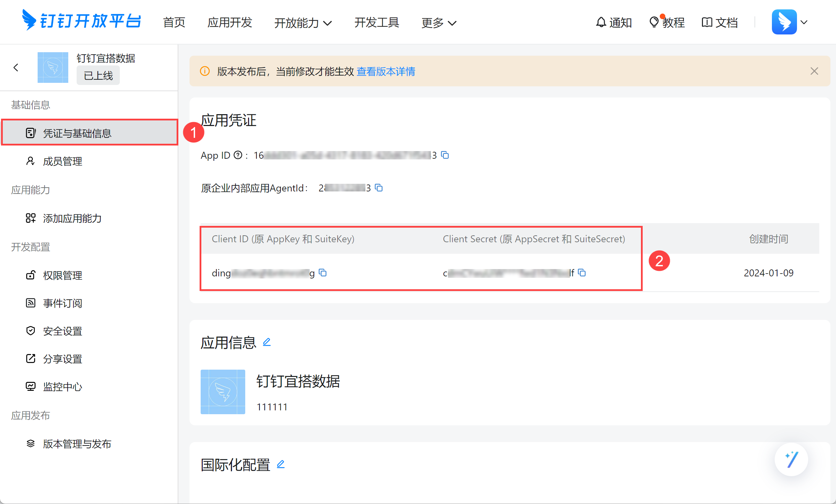This screenshot has width=836, height=504.
Task: Expand the 开放能力 dropdown menu
Action: 302,23
